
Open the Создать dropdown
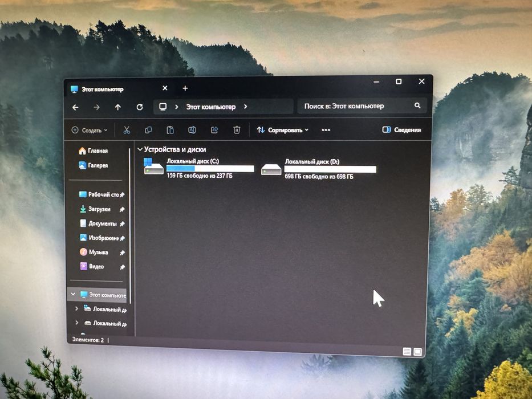click(x=90, y=131)
